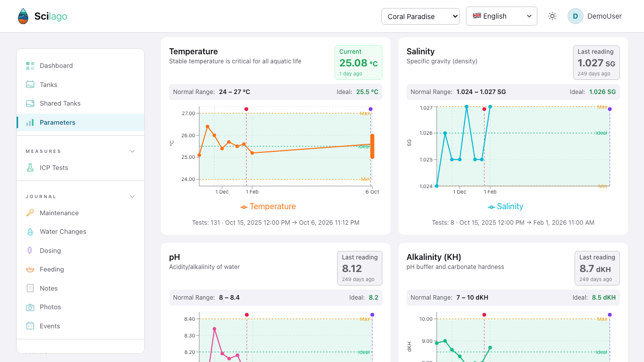Click the Shared Tanks icon

click(x=30, y=104)
